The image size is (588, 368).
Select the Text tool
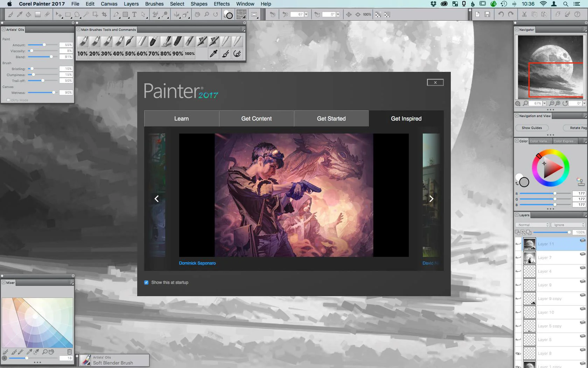[134, 14]
